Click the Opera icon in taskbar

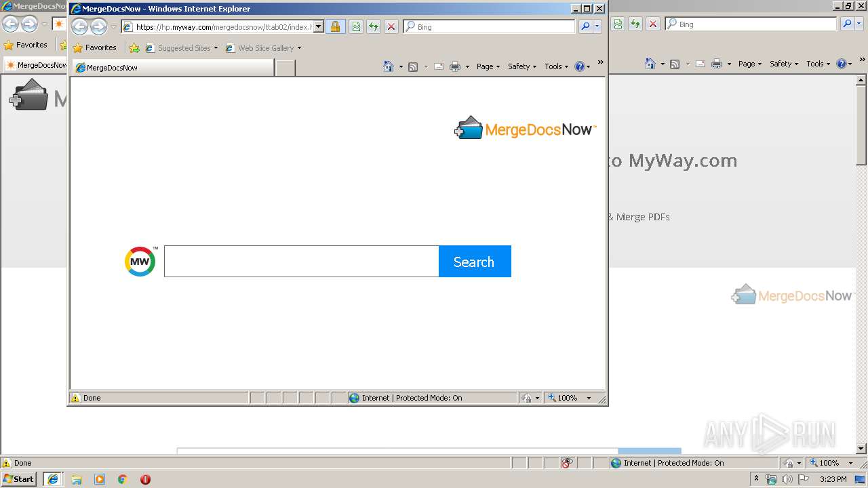pos(145,479)
